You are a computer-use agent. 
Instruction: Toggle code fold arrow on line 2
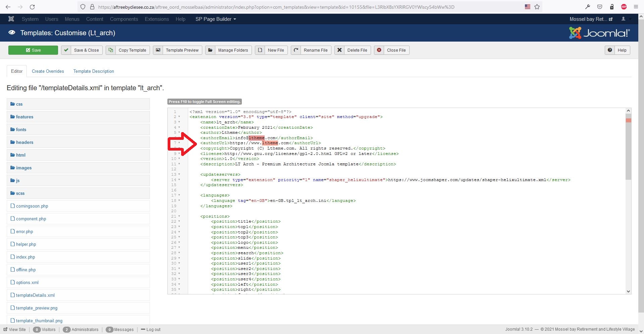(x=179, y=117)
